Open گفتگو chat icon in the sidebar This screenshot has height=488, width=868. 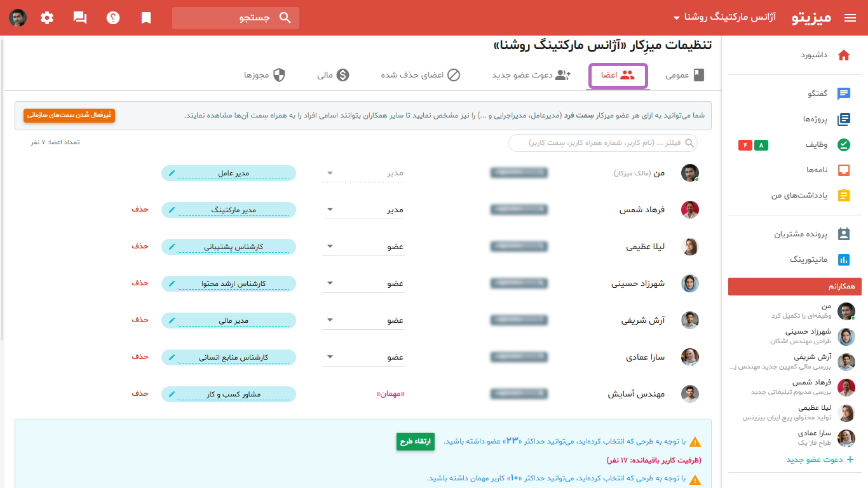[x=844, y=94]
